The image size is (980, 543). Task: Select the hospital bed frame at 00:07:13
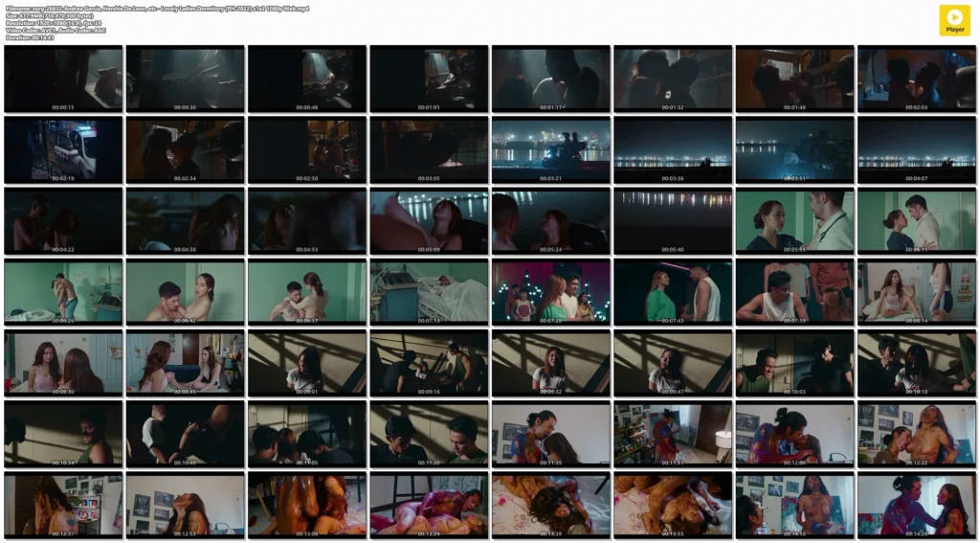point(429,291)
